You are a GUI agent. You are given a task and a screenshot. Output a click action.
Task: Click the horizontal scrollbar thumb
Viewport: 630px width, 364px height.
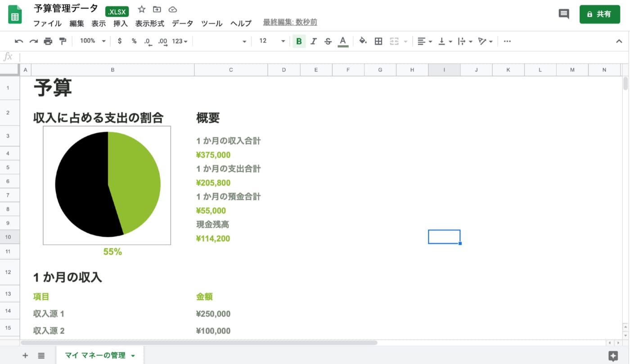(x=199, y=342)
